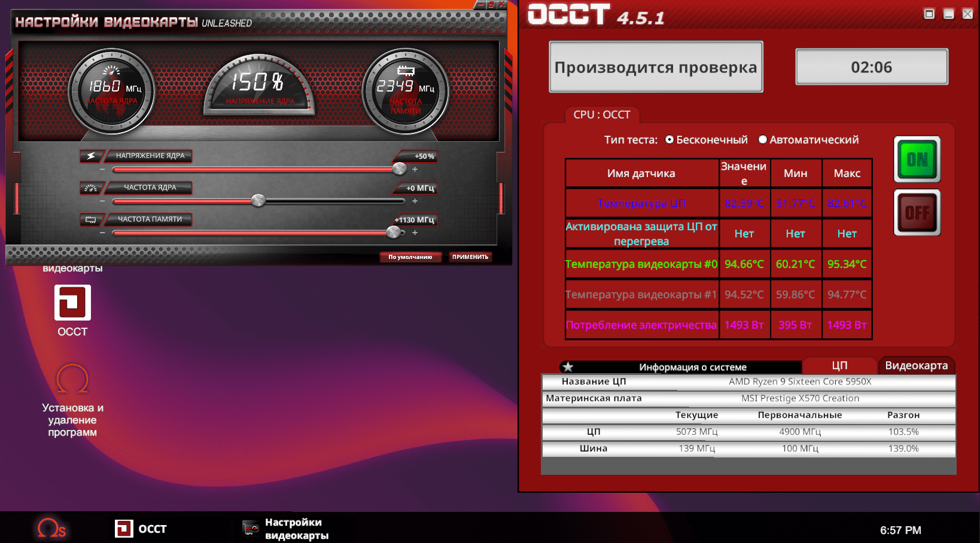980x543 pixels.
Task: Click the 95.34°C max GPU #0 value
Action: pyautogui.click(x=847, y=264)
